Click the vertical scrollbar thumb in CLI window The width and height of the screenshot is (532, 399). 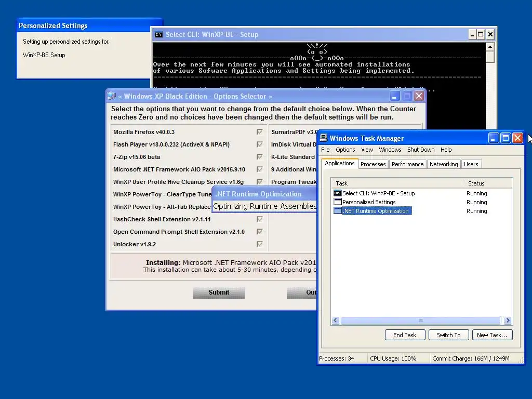(490, 57)
